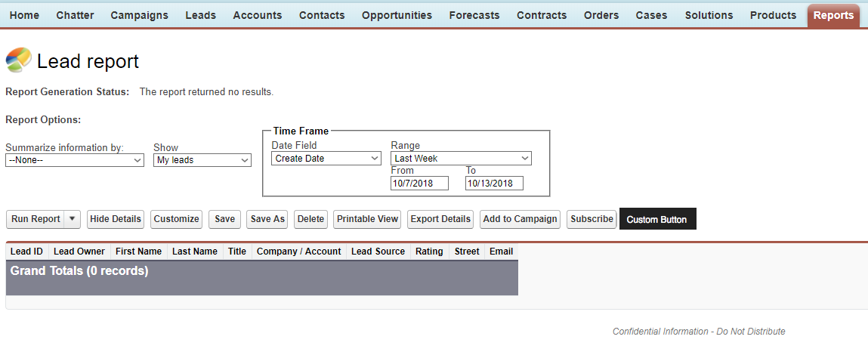Expand the Date Field dropdown

(x=326, y=159)
